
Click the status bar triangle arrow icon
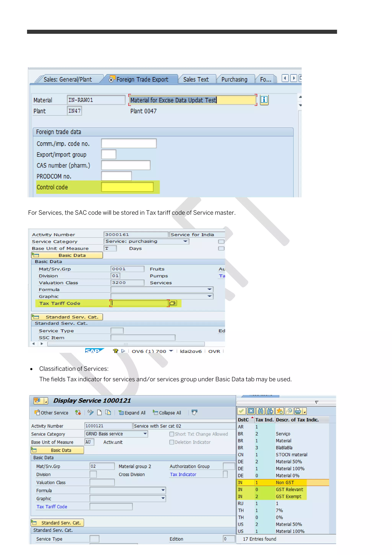click(x=123, y=351)
